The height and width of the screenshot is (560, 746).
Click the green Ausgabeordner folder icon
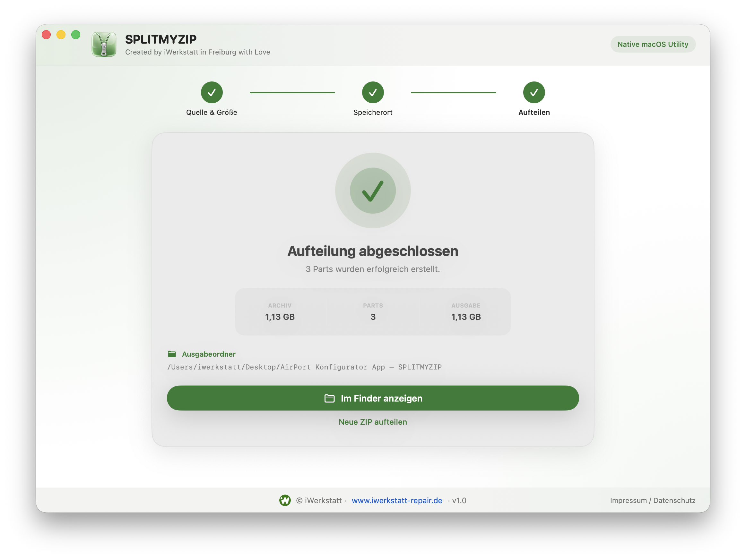172,354
